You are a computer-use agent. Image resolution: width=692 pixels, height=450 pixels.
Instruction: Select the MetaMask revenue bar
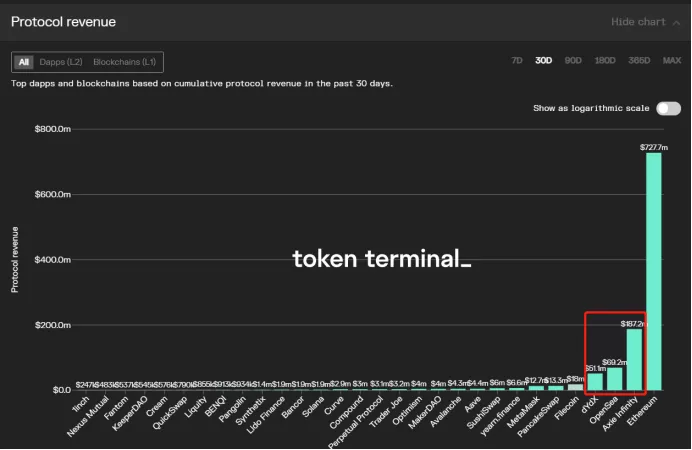536,388
